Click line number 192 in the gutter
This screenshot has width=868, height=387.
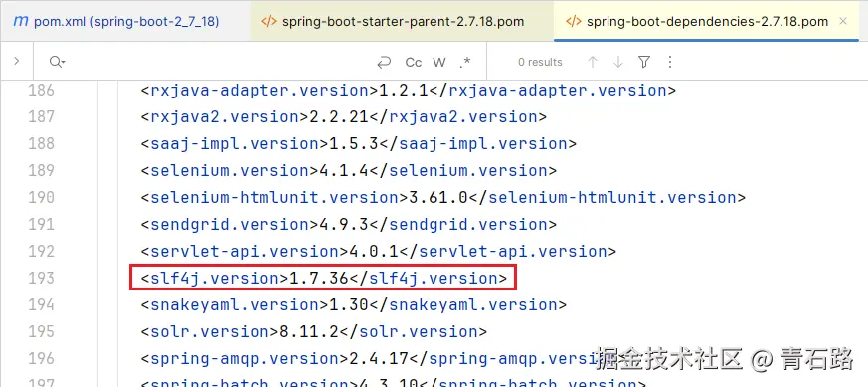[x=41, y=251]
